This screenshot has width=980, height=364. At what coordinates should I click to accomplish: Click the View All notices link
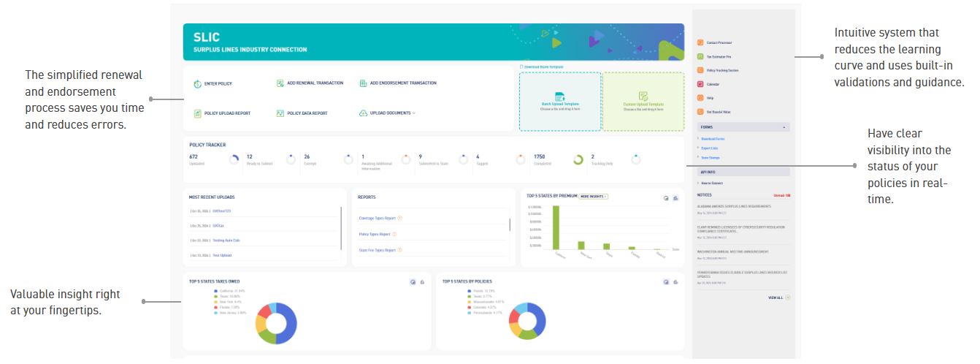(x=776, y=297)
